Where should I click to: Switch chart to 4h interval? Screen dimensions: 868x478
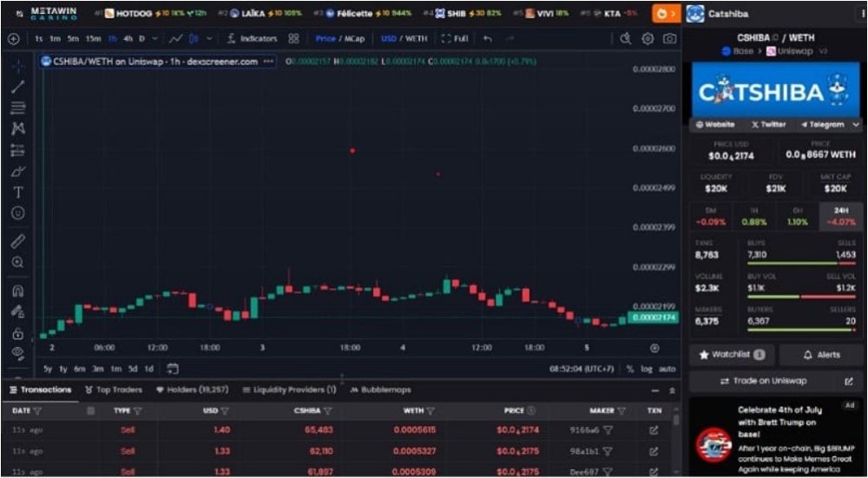128,39
